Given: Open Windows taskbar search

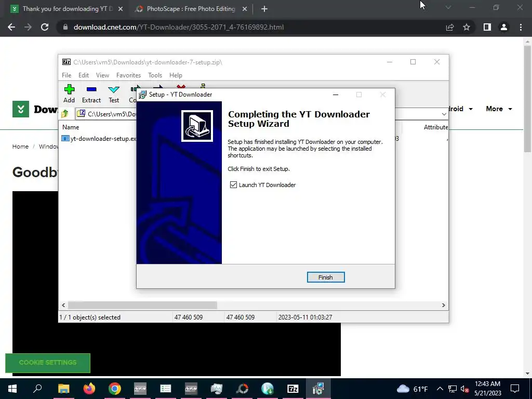Looking at the screenshot, I should (37, 389).
